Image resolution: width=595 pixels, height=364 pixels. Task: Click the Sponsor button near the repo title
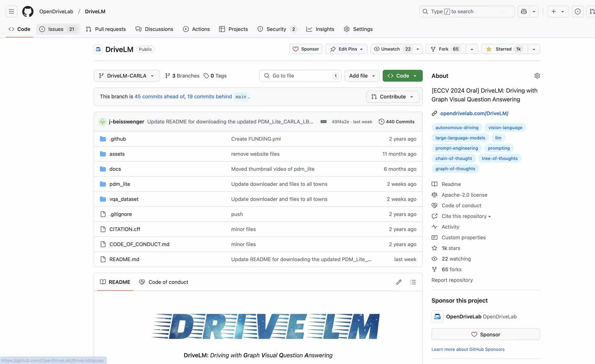point(306,49)
